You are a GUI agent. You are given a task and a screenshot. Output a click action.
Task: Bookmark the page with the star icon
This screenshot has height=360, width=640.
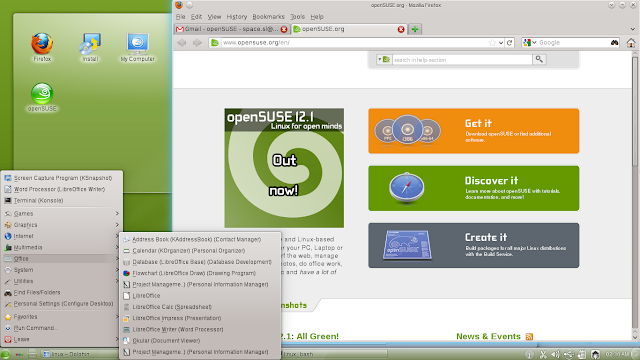coord(492,42)
